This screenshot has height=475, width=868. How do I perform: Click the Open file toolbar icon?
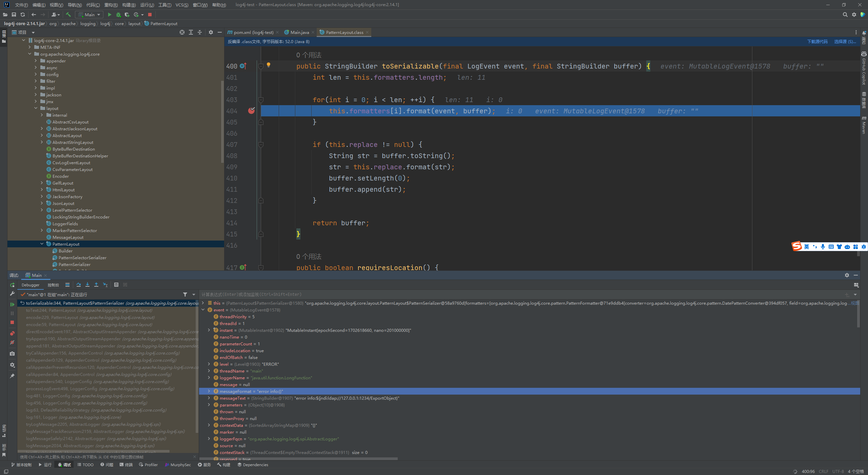coord(5,15)
